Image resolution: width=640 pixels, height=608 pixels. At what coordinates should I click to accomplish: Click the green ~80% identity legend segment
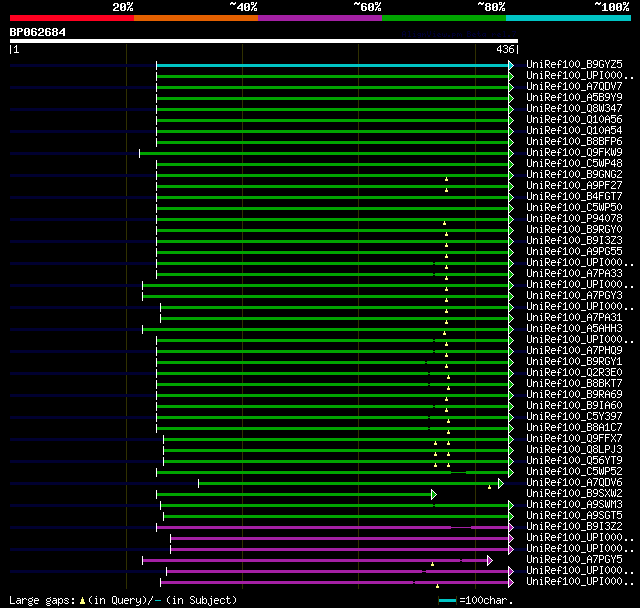point(444,18)
